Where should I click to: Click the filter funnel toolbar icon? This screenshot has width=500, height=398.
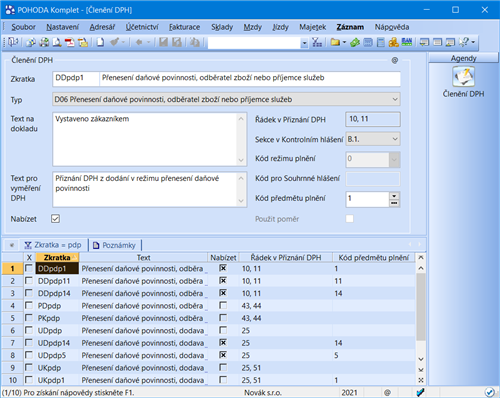[x=317, y=42]
